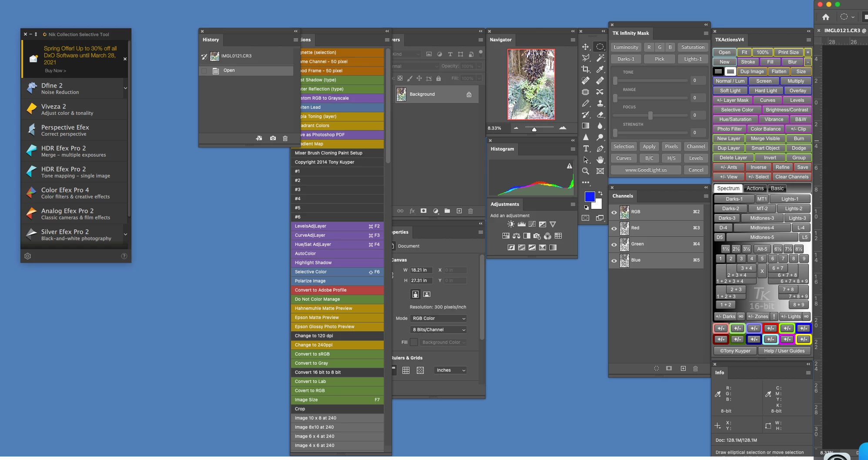868x460 pixels.
Task: Click layer style fx icon
Action: click(x=412, y=211)
